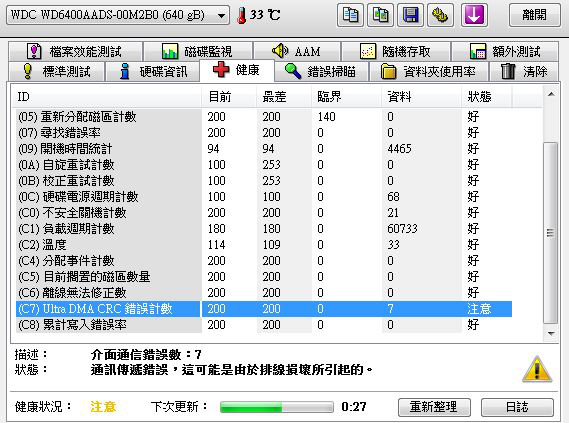The image size is (569, 423).
Task: Click the 重新整理 refresh button
Action: coord(434,407)
